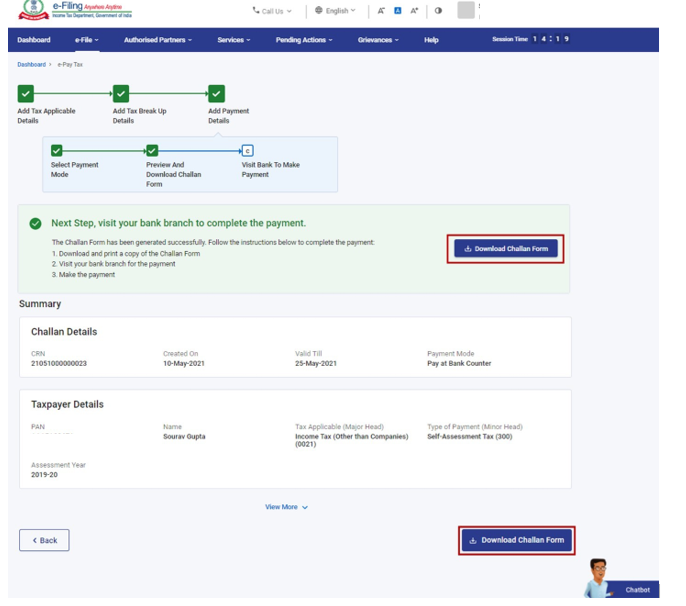Click the contrast toggle icon
Screen dimensions: 686x606
(x=438, y=11)
